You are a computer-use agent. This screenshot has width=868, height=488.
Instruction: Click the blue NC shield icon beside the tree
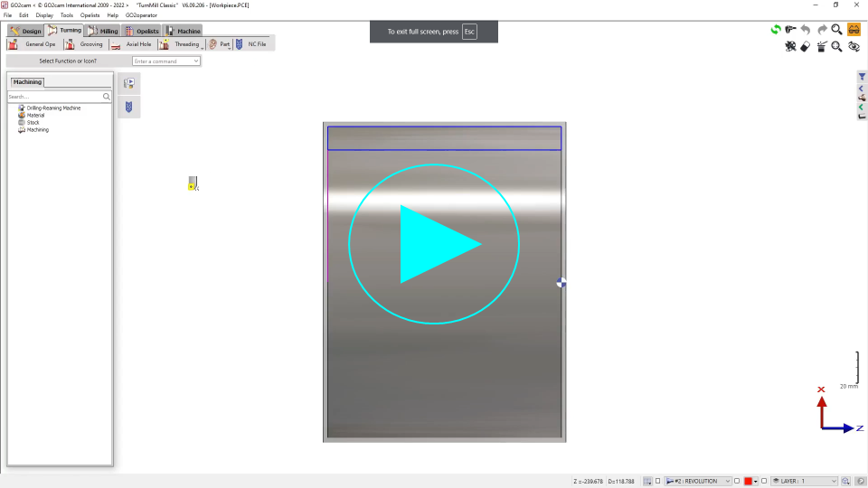tap(129, 107)
